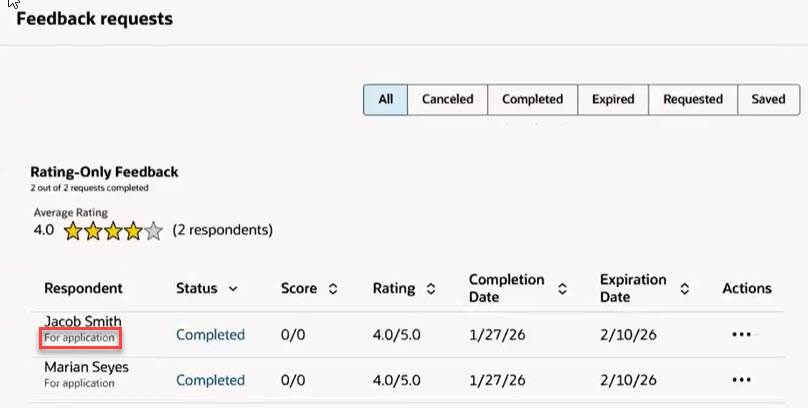Sort by Rating column arrows
Image resolution: width=808 pixels, height=408 pixels.
click(431, 288)
